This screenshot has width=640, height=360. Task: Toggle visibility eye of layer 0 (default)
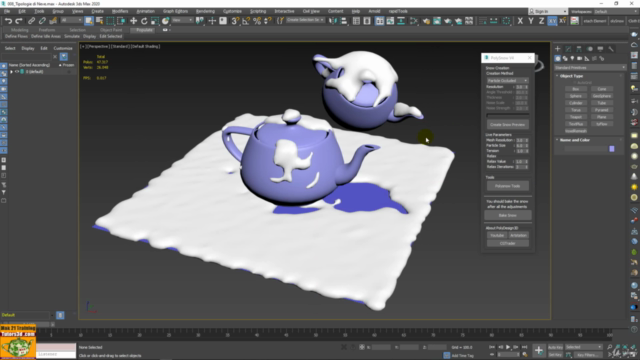coord(17,72)
